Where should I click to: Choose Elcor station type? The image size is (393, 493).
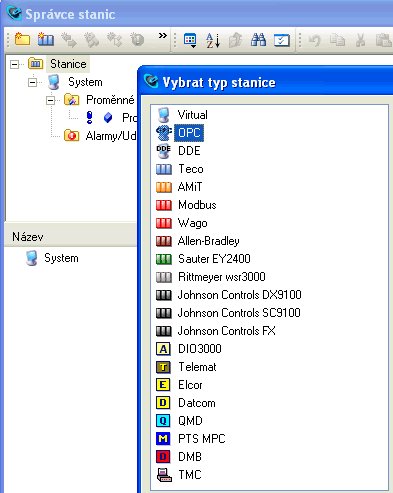point(190,385)
